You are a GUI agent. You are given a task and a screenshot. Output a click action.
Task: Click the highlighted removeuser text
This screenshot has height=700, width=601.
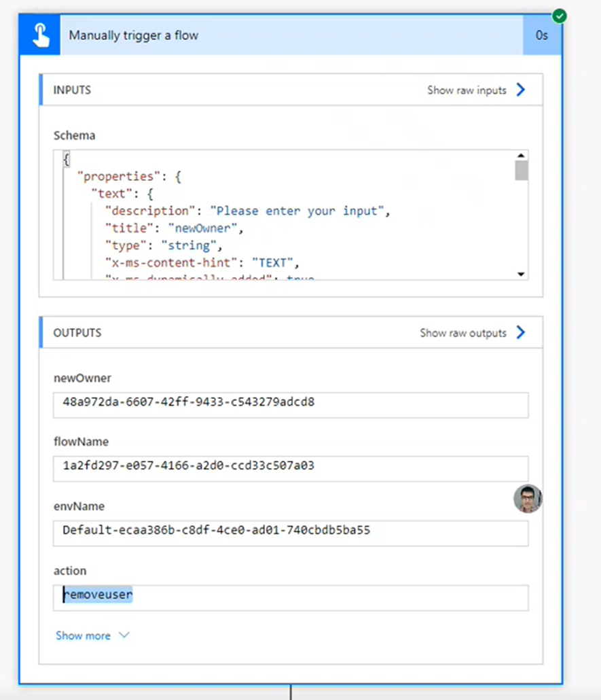click(x=98, y=595)
